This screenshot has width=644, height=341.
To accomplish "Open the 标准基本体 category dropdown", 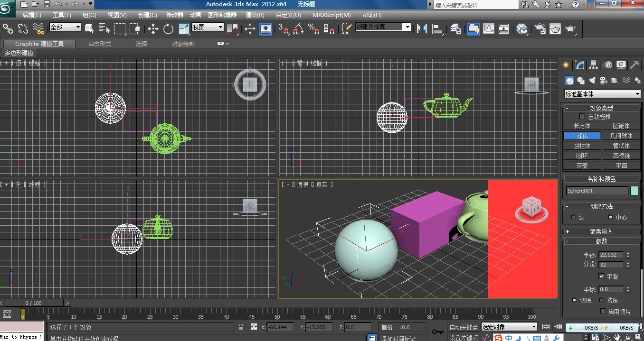I will click(602, 94).
